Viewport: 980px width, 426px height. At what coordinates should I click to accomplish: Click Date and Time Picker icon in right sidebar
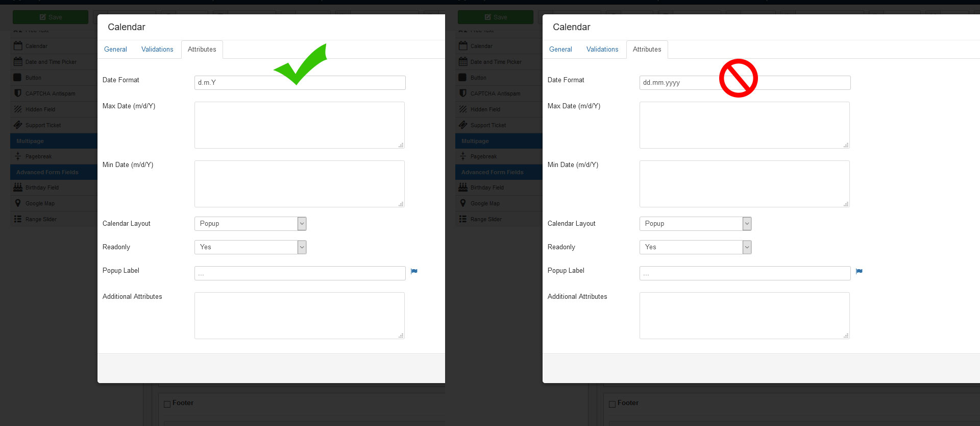(463, 61)
